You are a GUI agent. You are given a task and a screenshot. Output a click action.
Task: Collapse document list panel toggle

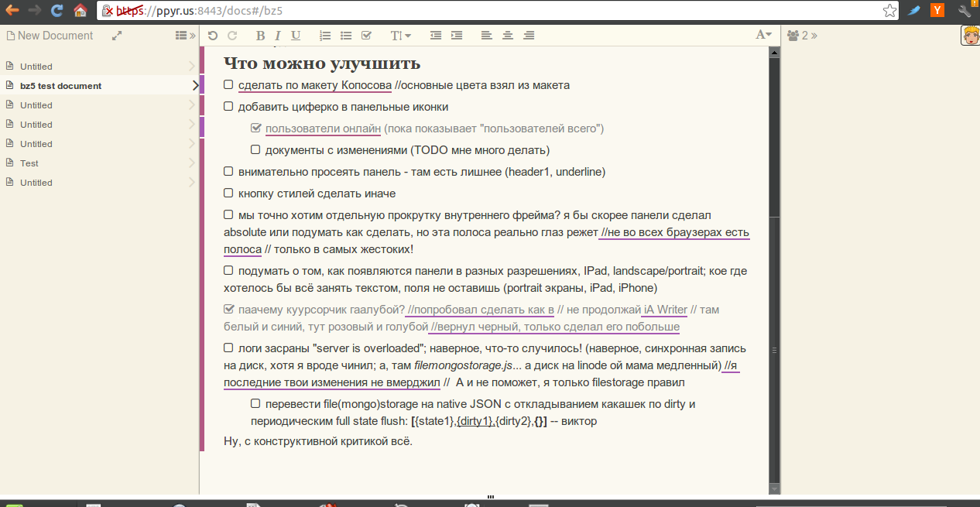point(185,36)
